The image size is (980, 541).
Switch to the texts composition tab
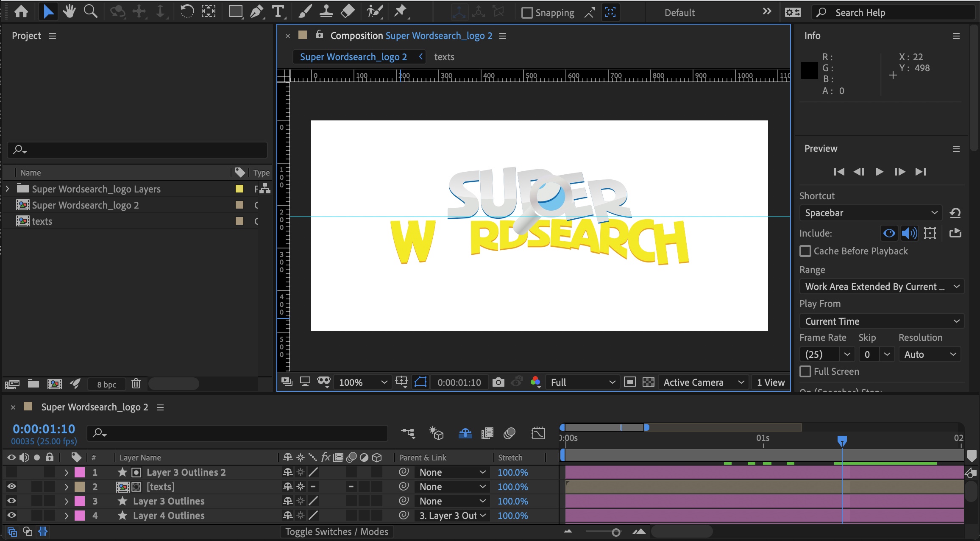click(444, 56)
